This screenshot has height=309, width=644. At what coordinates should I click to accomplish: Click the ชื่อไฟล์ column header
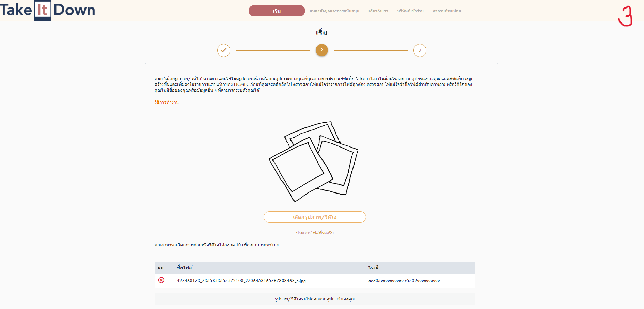pos(184,268)
